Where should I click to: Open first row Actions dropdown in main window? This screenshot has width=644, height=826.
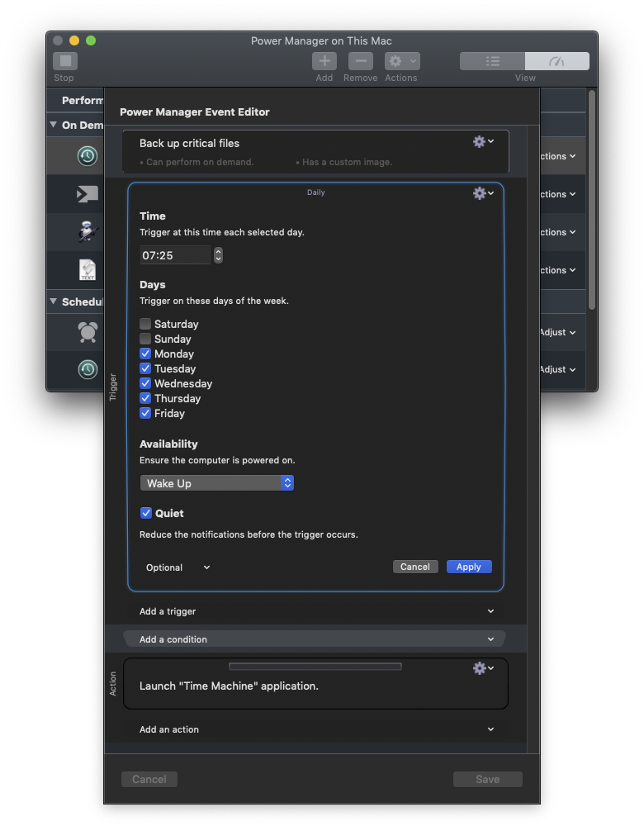[557, 156]
